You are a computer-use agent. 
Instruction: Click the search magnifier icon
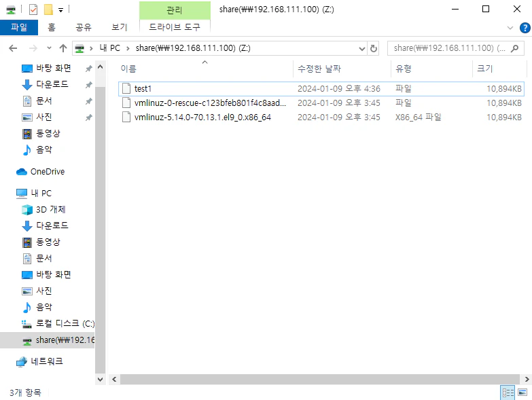[x=515, y=48]
